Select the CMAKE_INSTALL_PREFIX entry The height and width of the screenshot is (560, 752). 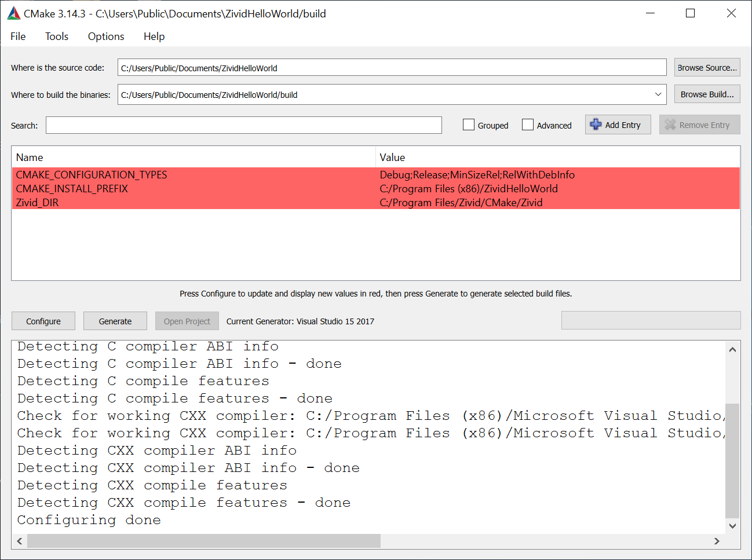click(72, 189)
